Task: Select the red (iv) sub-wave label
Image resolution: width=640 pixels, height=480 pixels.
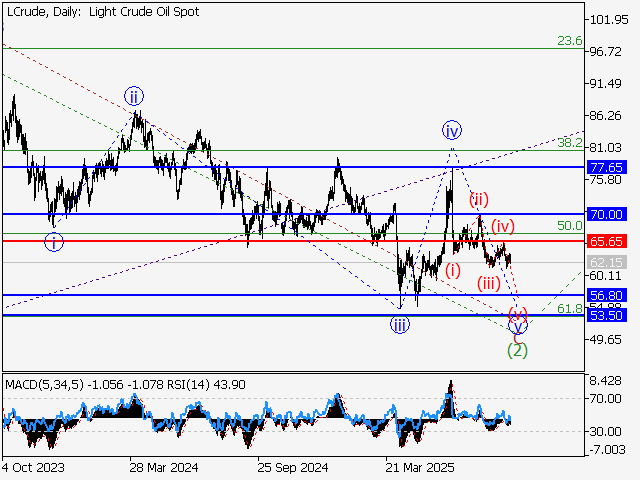Action: point(502,225)
